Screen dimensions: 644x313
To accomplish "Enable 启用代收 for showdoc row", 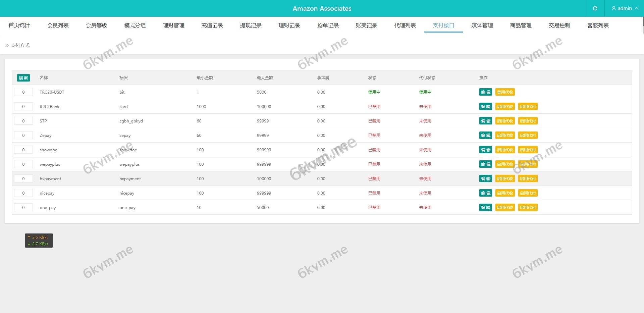I will pyautogui.click(x=505, y=150).
